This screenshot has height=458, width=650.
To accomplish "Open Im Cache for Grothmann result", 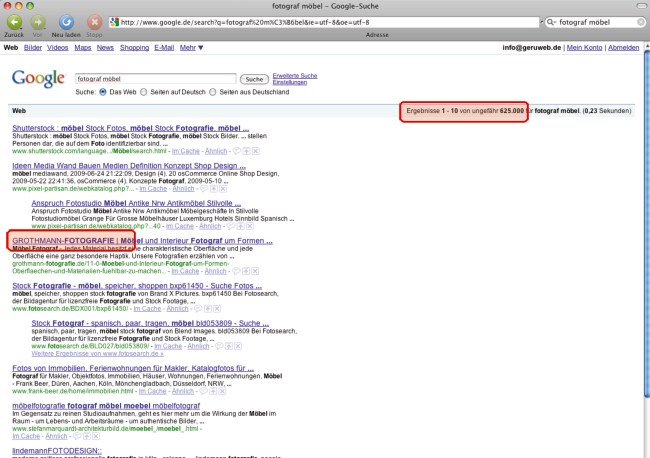I will (x=185, y=271).
